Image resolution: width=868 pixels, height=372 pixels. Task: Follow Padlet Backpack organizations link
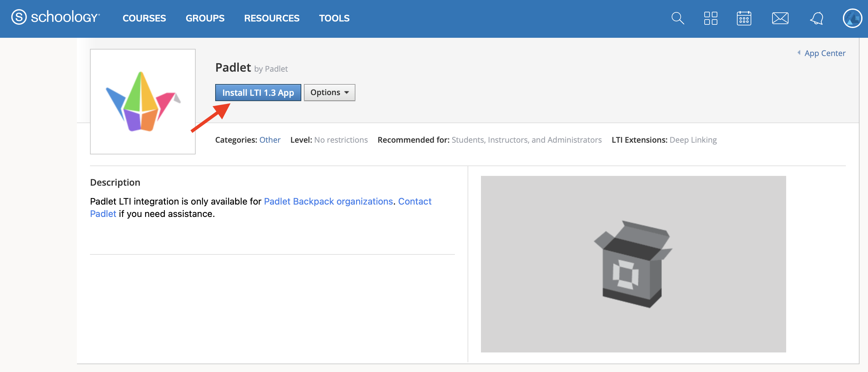(x=328, y=201)
